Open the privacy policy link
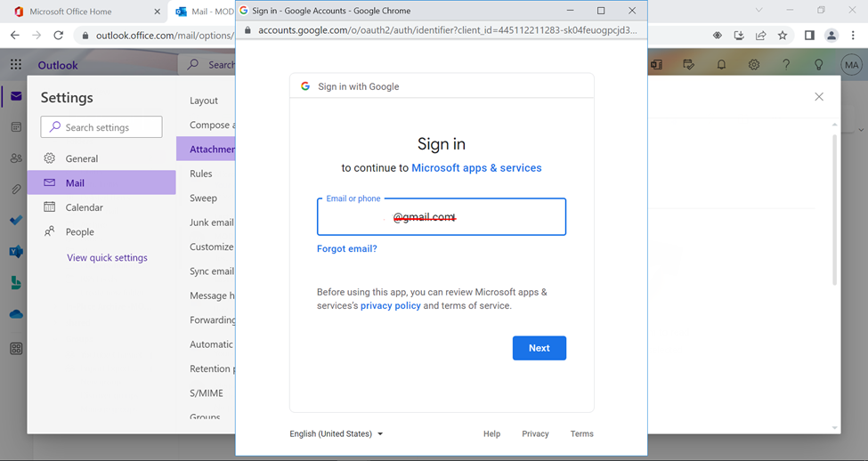This screenshot has height=461, width=868. click(x=390, y=305)
